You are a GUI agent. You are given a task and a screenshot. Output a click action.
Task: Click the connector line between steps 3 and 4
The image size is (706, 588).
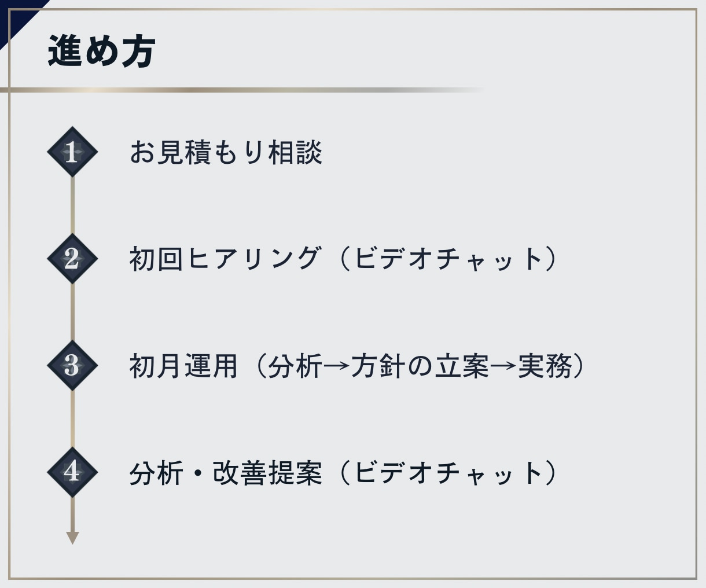pyautogui.click(x=72, y=419)
